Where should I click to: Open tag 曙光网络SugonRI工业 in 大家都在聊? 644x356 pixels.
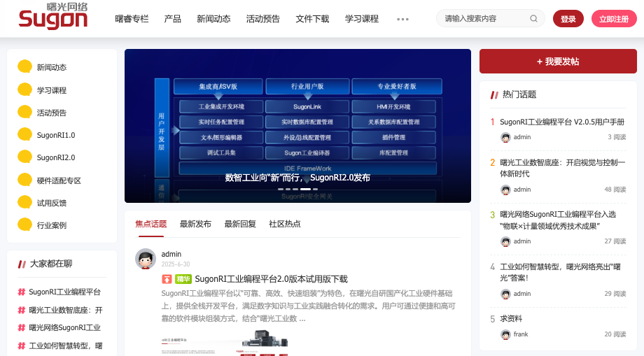(64, 328)
